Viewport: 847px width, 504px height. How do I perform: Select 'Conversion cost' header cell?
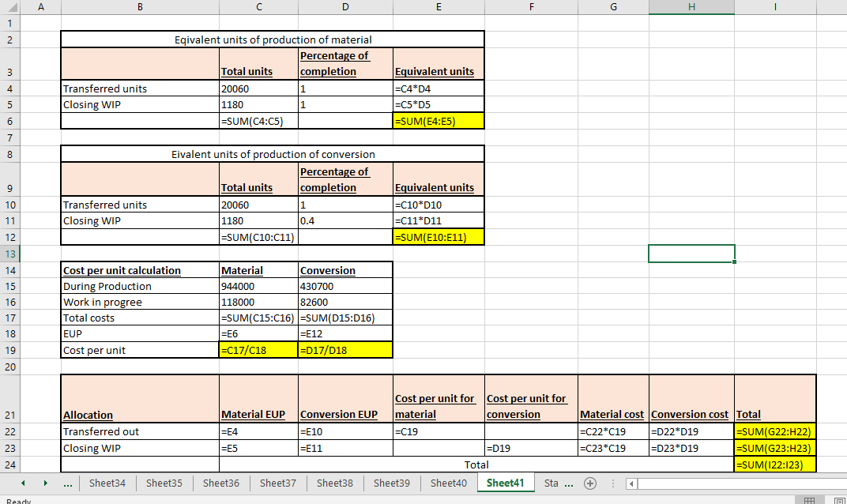pos(691,399)
